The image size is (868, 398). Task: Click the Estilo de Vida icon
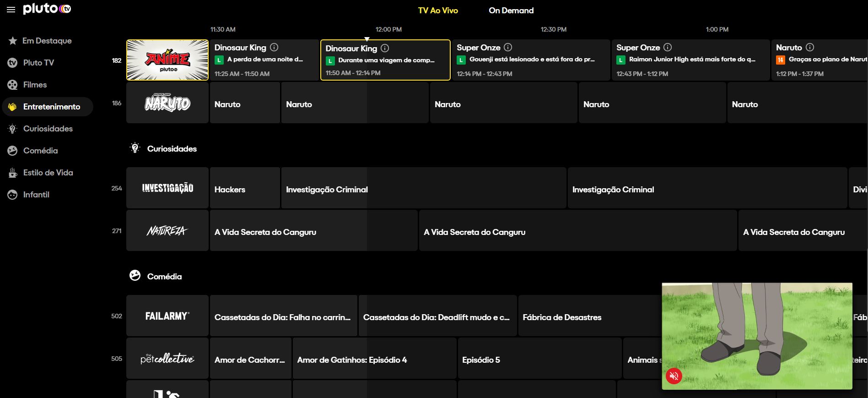[13, 173]
